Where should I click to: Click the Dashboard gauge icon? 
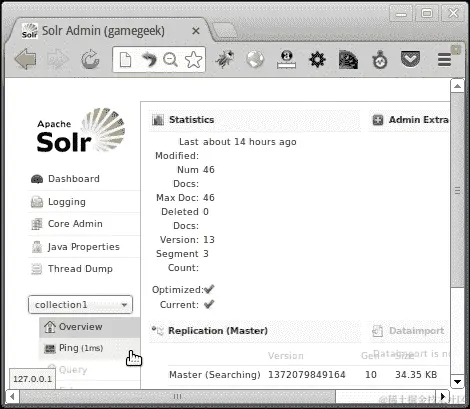[37, 179]
